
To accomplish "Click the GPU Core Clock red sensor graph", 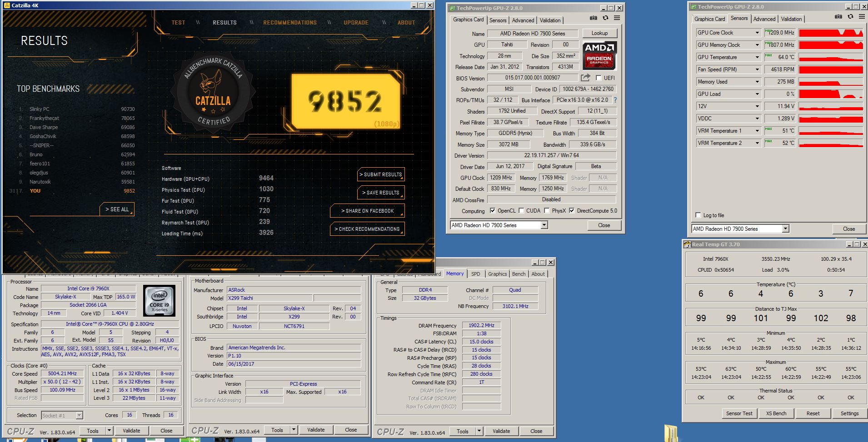I will (831, 33).
